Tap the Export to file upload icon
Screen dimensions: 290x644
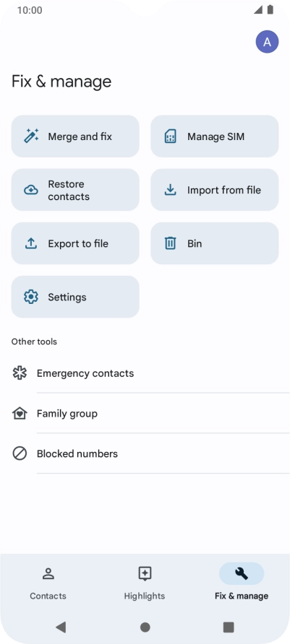[x=31, y=243]
